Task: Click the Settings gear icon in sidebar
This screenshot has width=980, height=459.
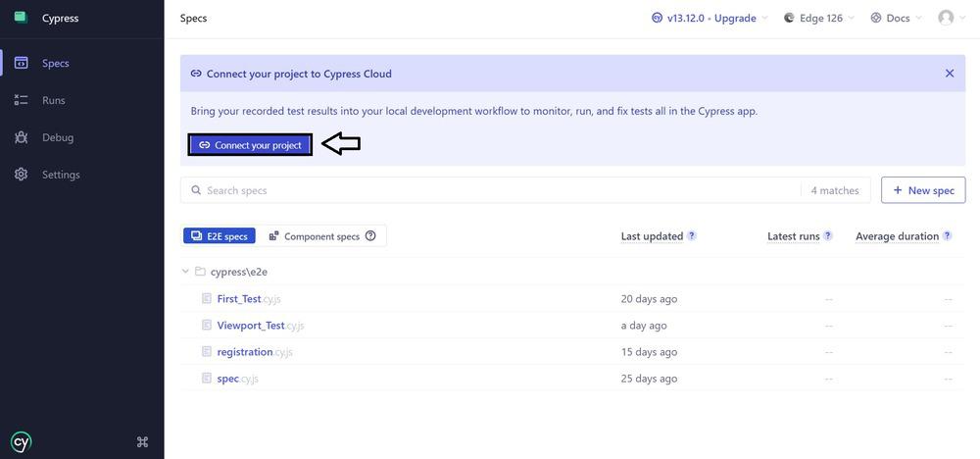Action: (22, 175)
